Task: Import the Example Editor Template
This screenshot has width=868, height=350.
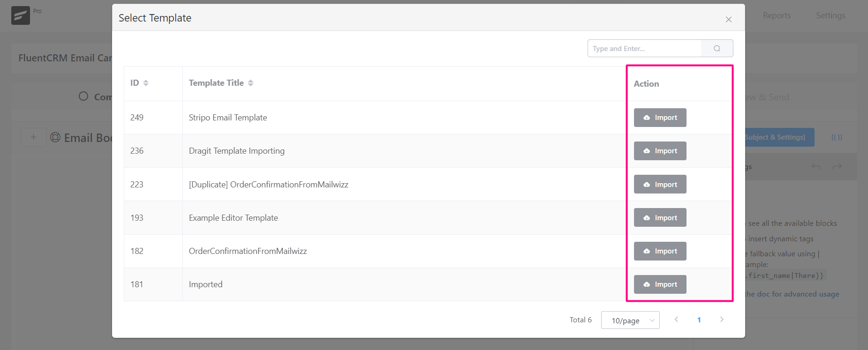Action: tap(660, 217)
